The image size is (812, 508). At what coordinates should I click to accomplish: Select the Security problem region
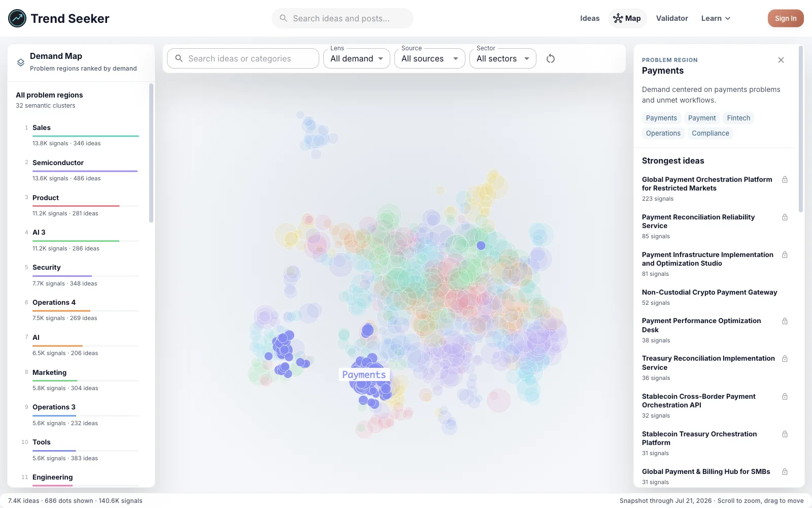click(81, 275)
